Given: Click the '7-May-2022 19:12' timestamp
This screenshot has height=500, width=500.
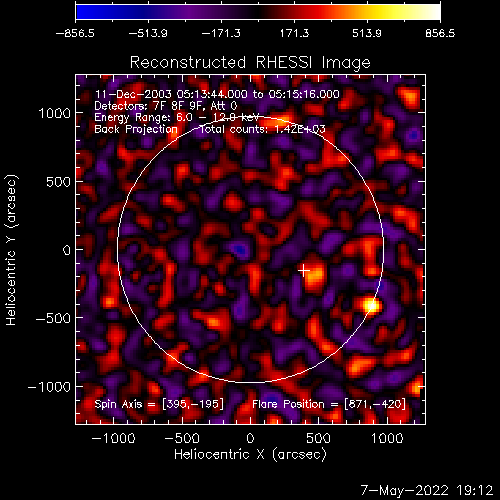Looking at the screenshot, I should [x=427, y=490].
